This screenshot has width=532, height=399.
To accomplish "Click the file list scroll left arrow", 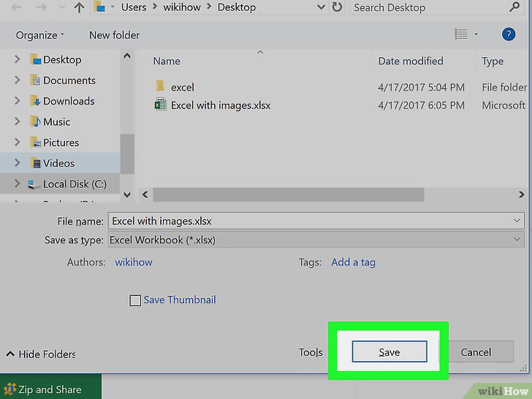I will point(145,194).
